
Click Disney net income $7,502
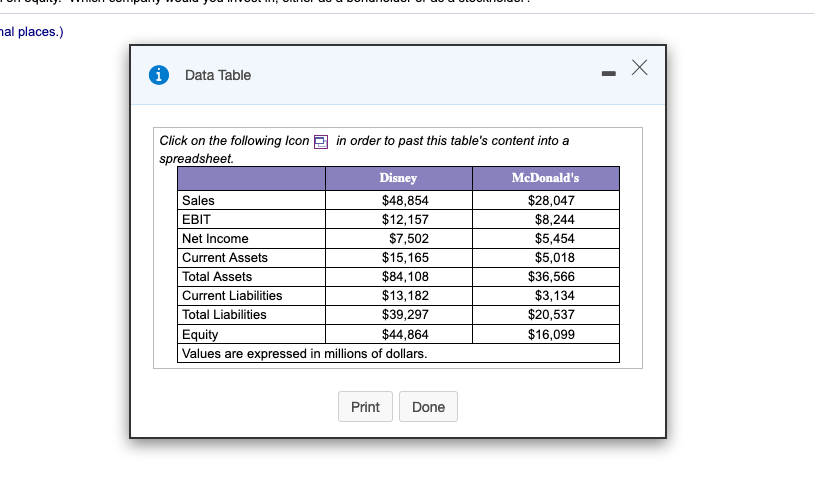pos(409,239)
